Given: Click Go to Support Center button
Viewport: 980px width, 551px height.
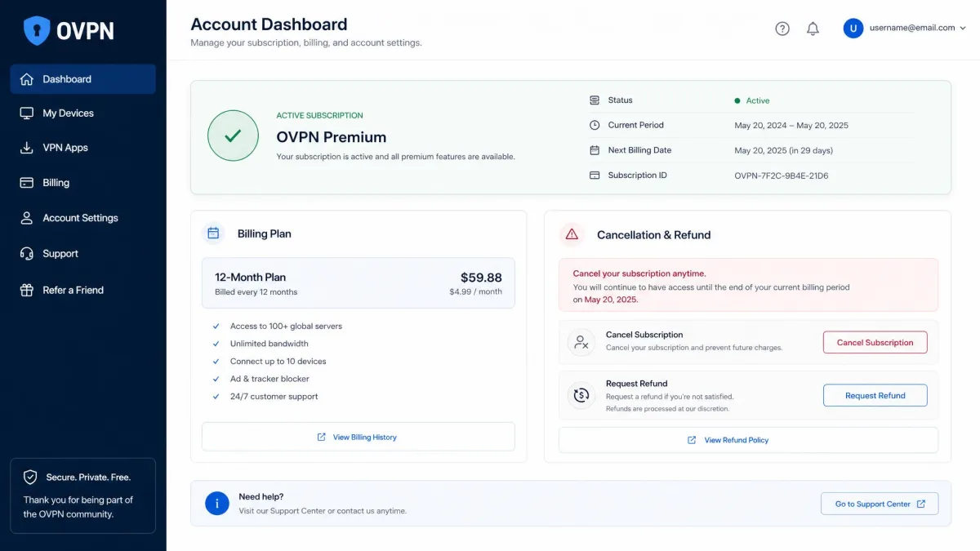Looking at the screenshot, I should (880, 504).
